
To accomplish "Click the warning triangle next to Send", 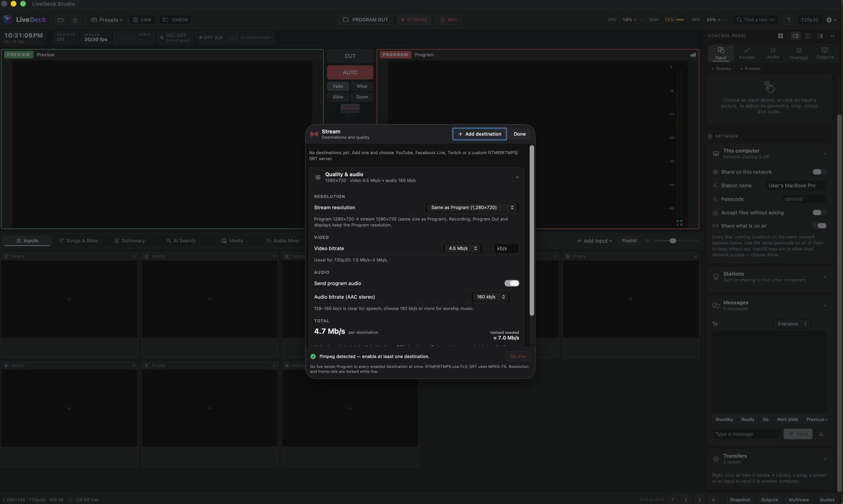I will point(821,434).
